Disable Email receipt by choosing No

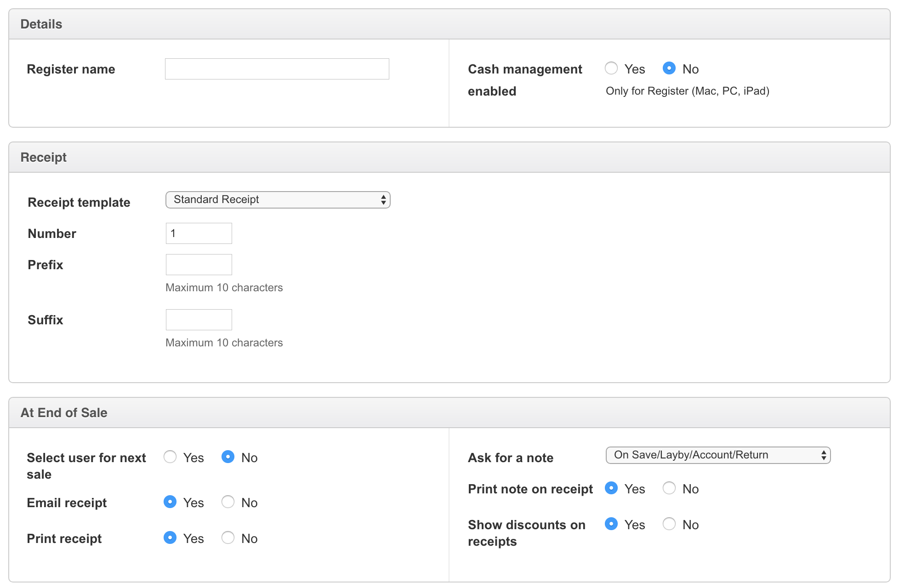click(228, 502)
